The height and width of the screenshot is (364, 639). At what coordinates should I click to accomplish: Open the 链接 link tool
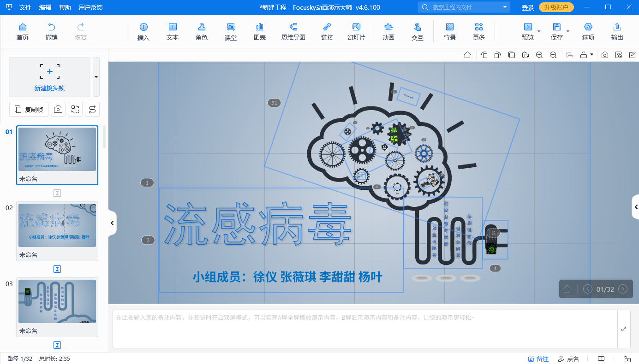[327, 32]
